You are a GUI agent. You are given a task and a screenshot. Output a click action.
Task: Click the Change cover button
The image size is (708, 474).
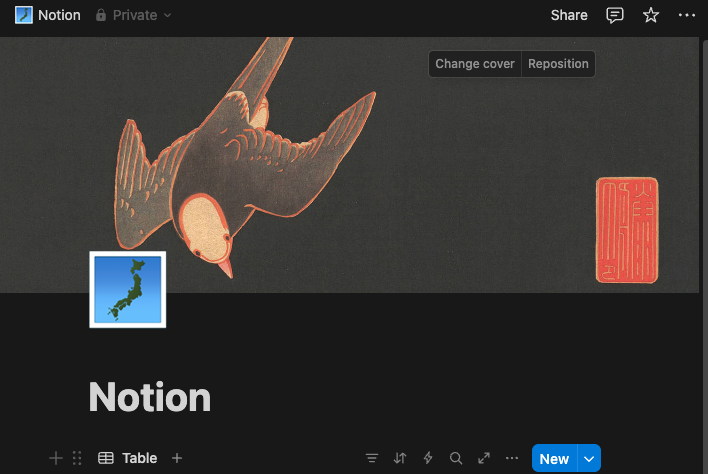475,64
